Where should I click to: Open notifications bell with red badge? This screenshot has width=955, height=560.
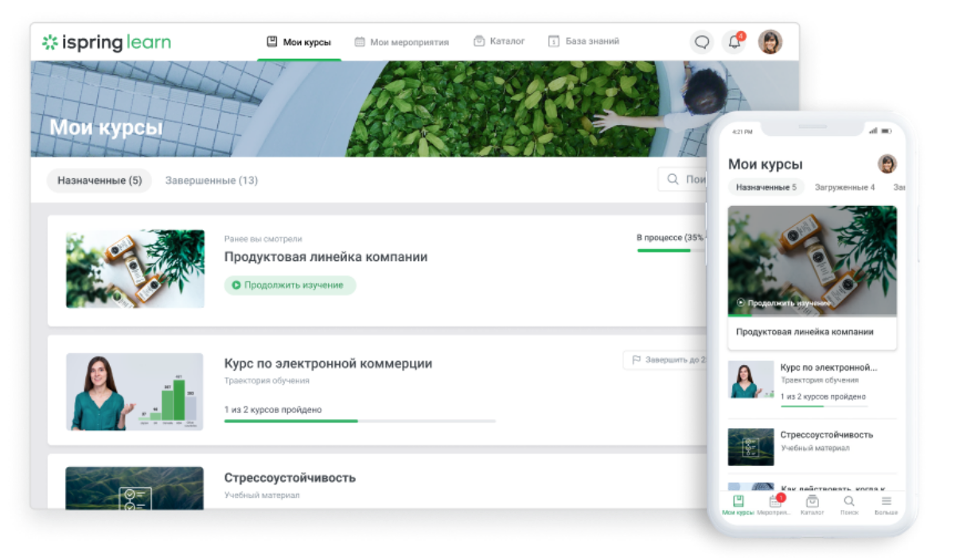[735, 42]
